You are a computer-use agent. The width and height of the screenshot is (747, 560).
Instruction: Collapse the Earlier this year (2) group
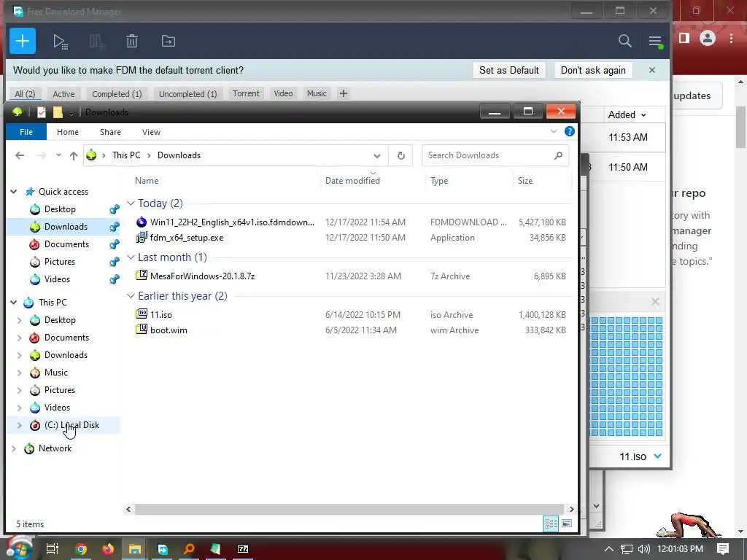click(x=131, y=296)
